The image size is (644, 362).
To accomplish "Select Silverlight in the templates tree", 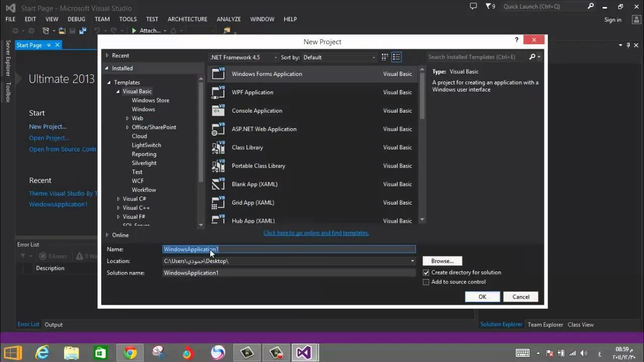I will point(144,163).
